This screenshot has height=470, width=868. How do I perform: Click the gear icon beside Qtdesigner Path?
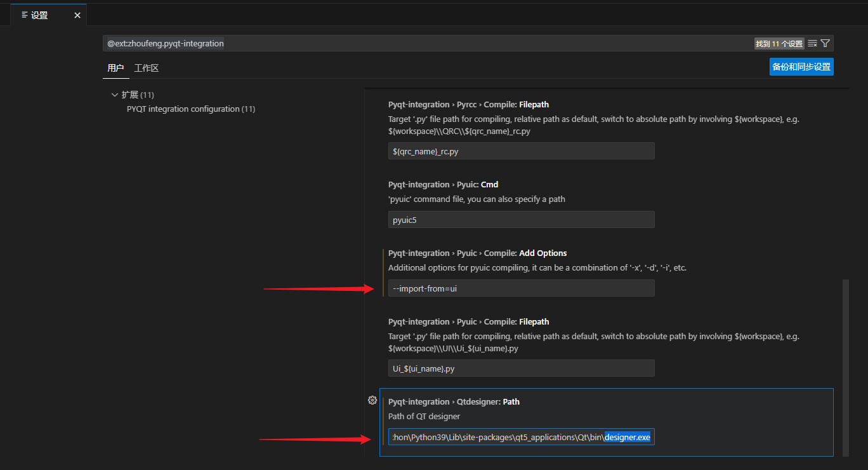point(372,400)
